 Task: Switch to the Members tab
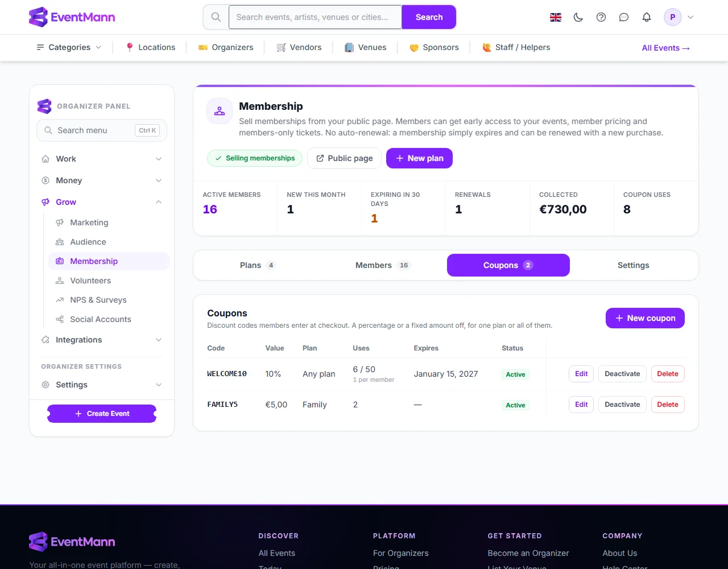[383, 265]
